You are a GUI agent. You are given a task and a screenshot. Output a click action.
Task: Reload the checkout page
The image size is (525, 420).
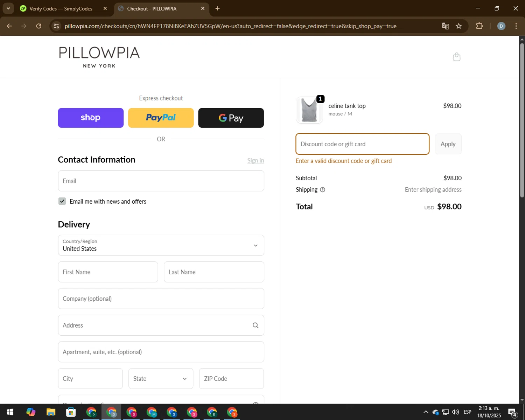point(39,26)
